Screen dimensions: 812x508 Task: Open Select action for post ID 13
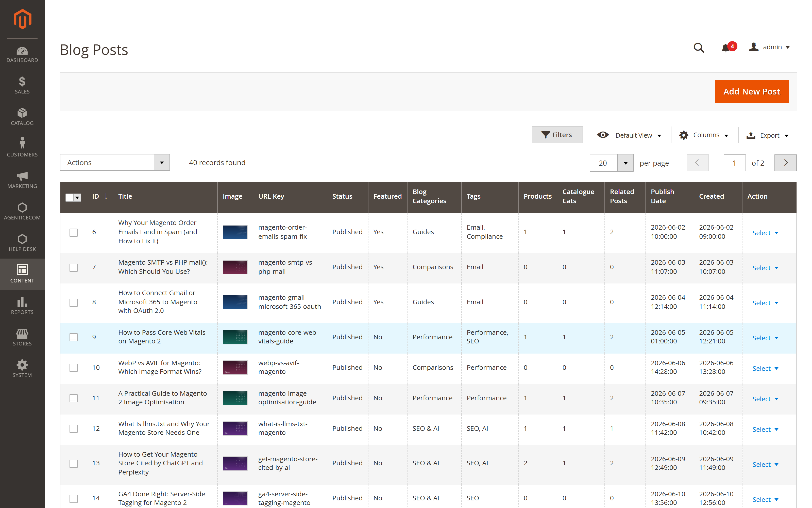pyautogui.click(x=765, y=465)
